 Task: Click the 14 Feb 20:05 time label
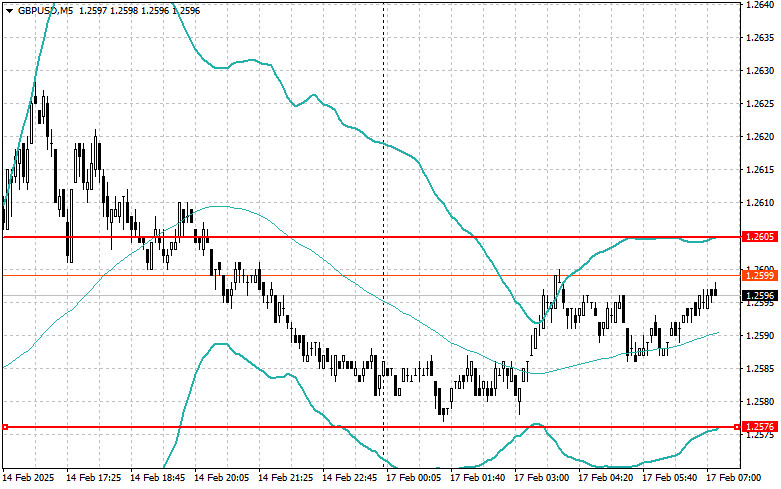click(x=222, y=478)
